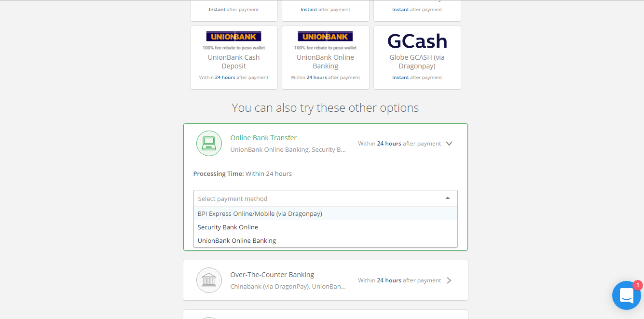Expand the Over-The-Counter Banking chevron
This screenshot has width=644, height=319.
point(449,280)
